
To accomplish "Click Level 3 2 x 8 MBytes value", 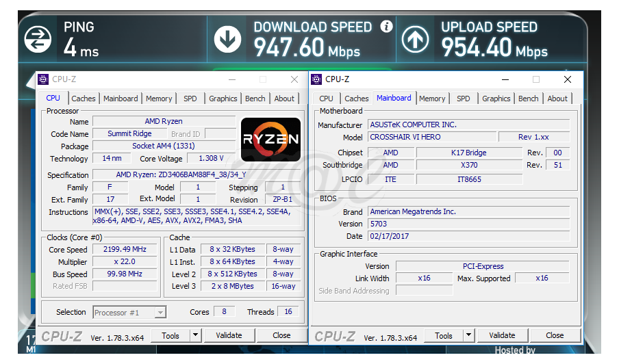I will click(233, 286).
